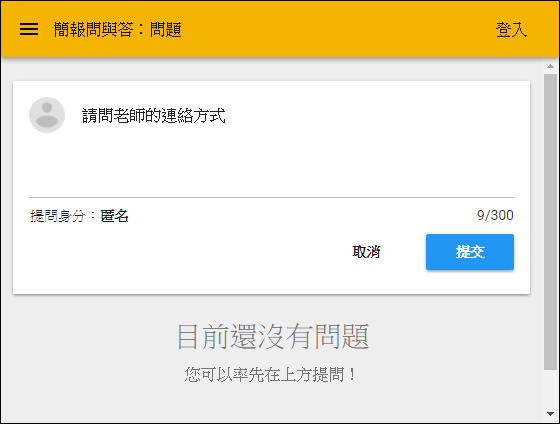Submit the question with 提交 button
The width and height of the screenshot is (560, 424).
[x=470, y=252]
